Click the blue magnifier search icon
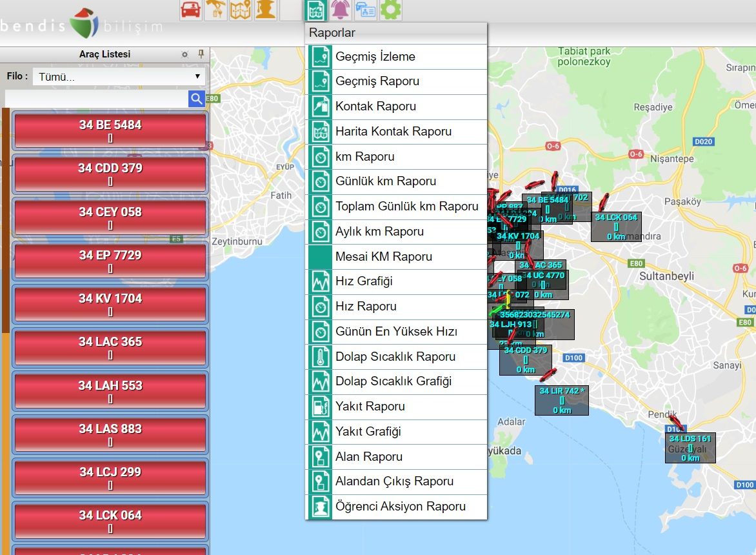Screen dimensions: 756x555 (x=197, y=99)
